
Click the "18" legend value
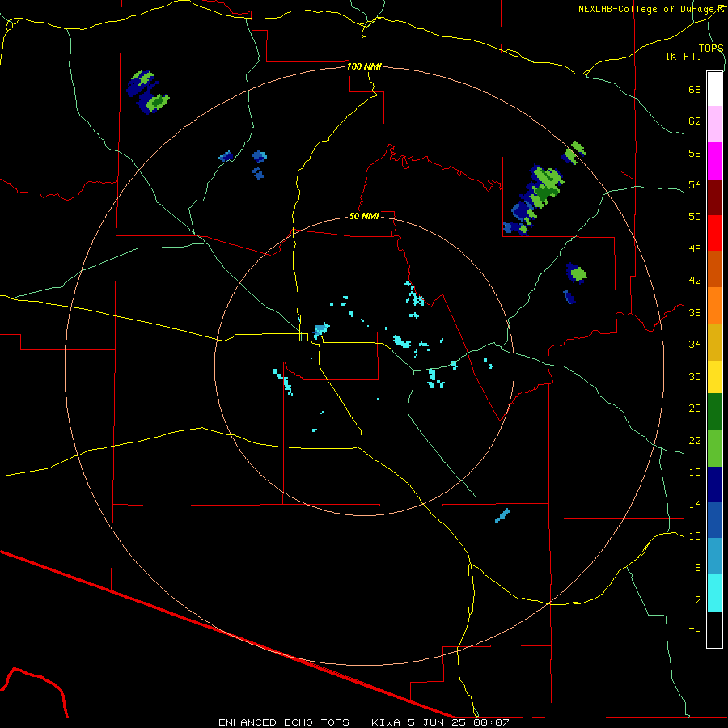[x=695, y=472]
